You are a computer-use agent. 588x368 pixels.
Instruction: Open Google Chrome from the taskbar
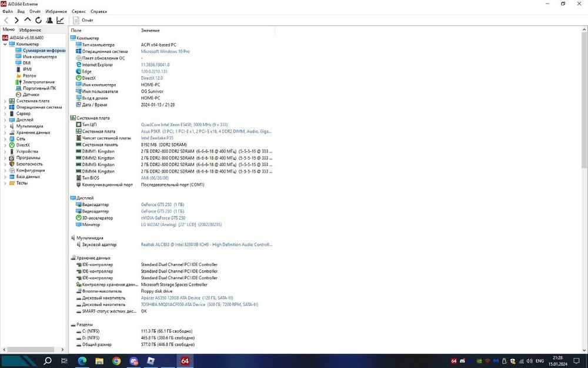[116, 361]
